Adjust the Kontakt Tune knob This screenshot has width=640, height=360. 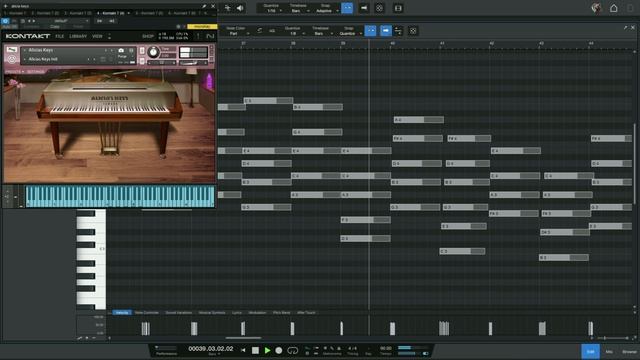point(153,52)
